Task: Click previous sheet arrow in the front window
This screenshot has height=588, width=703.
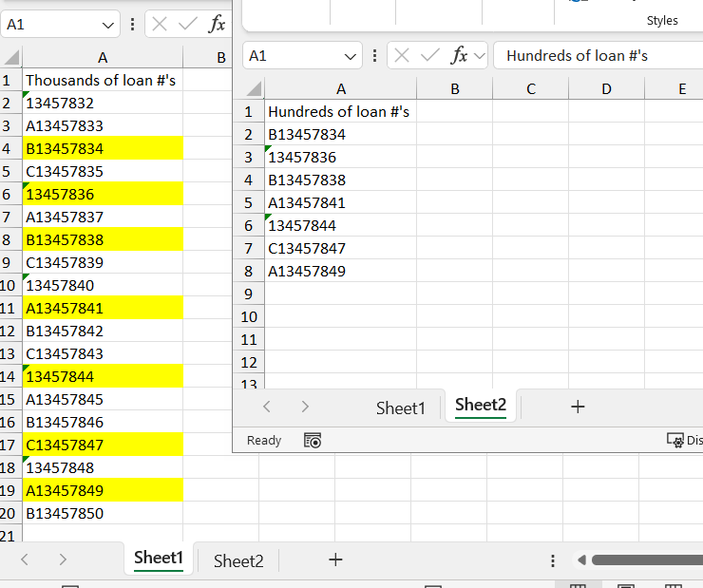Action: (267, 407)
